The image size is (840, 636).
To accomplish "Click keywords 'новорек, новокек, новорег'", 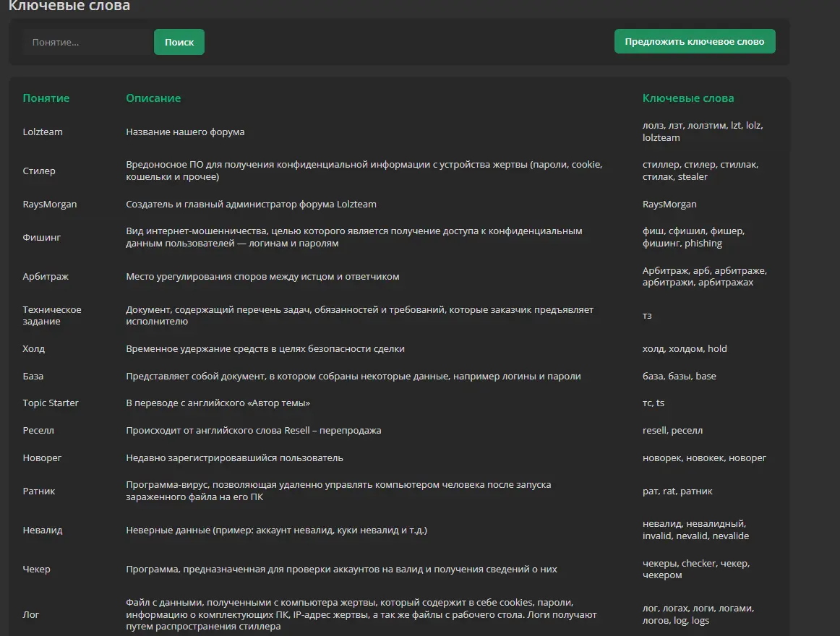I will [704, 458].
